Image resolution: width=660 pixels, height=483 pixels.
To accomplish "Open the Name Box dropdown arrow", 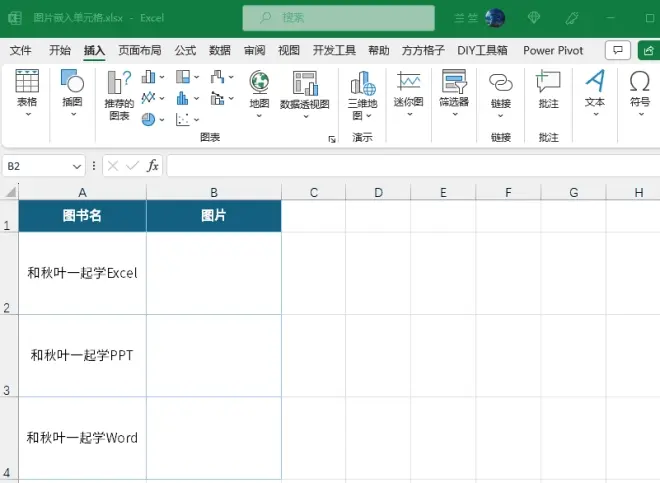I will [77, 166].
